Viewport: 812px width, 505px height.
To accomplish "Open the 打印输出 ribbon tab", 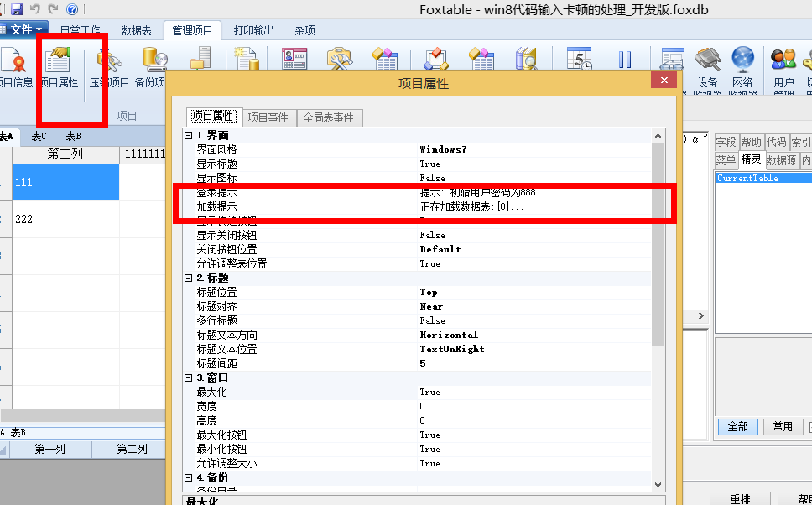I will [x=253, y=30].
